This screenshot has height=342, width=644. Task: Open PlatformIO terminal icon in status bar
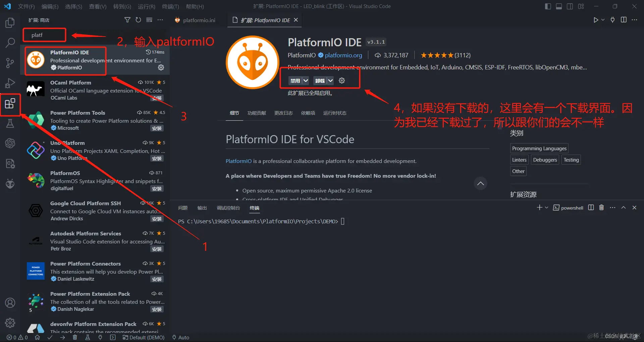[x=113, y=337]
